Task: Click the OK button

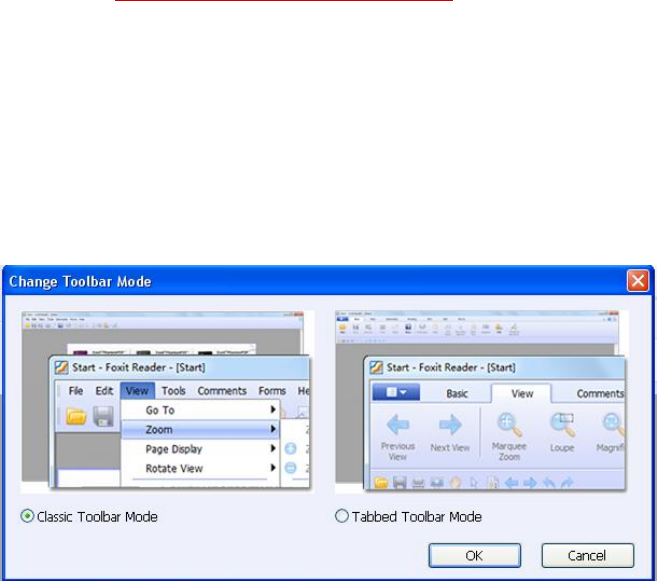Action: click(x=474, y=555)
